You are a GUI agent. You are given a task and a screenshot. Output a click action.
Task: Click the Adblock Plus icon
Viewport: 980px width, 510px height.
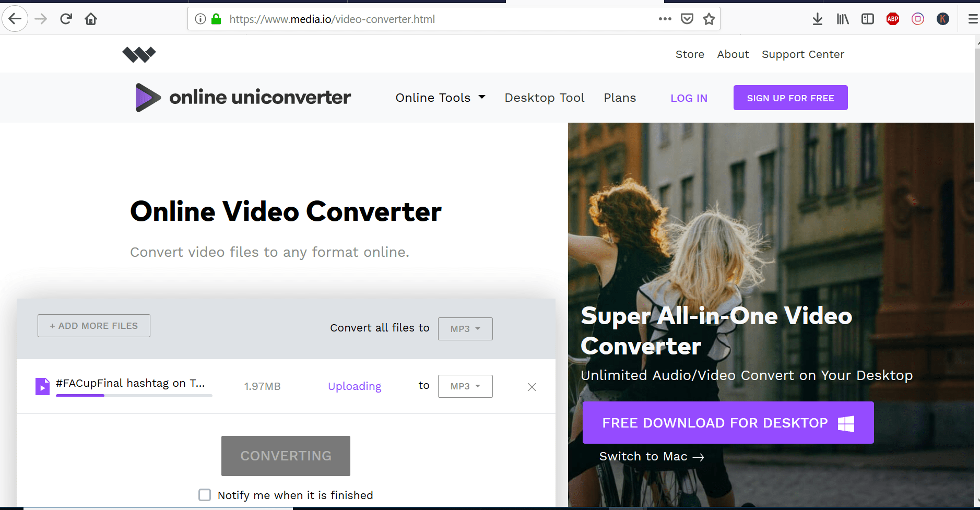click(x=892, y=19)
